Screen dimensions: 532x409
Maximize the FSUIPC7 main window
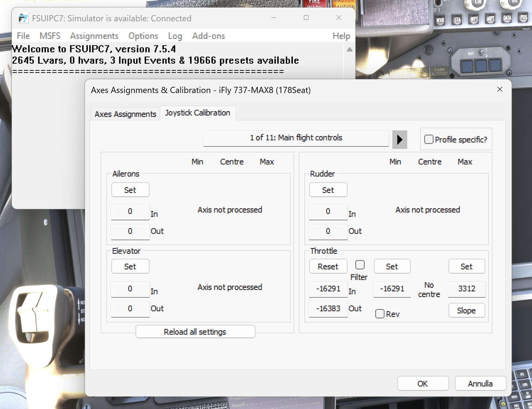[x=306, y=18]
